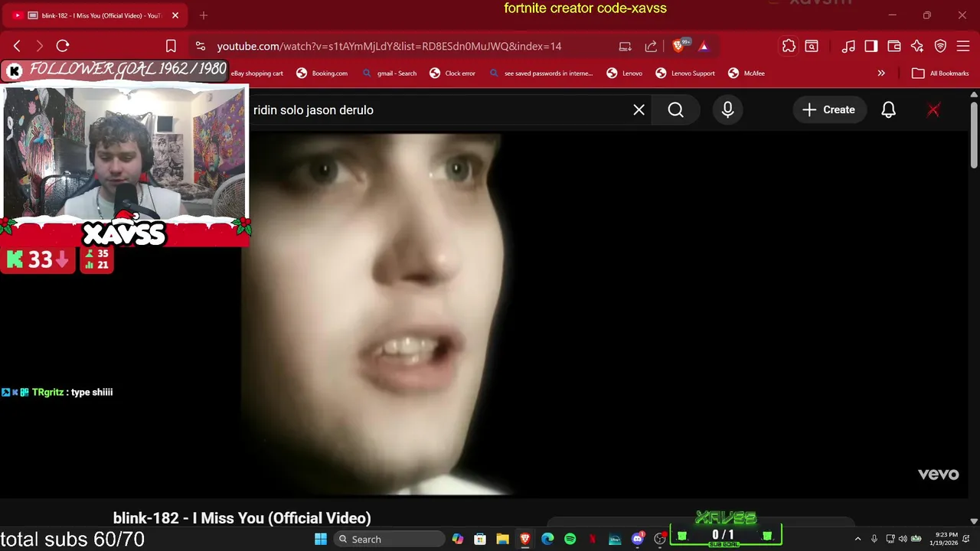Open the tab search icon in toolbar

click(x=812, y=46)
